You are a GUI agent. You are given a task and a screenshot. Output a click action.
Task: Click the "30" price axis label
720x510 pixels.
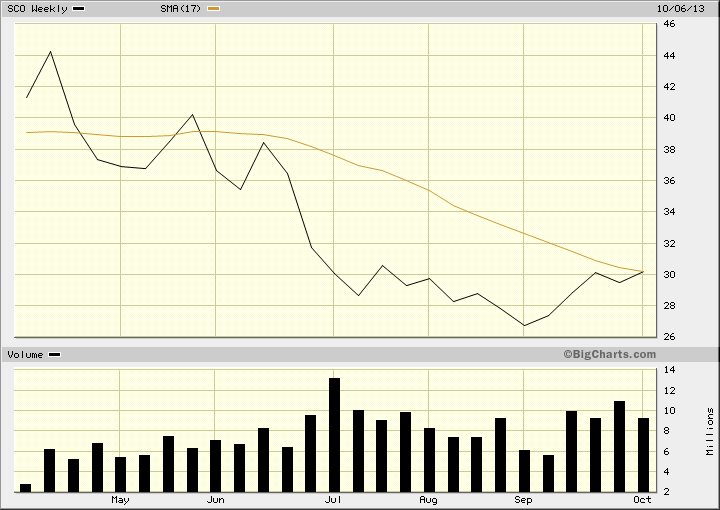click(669, 275)
